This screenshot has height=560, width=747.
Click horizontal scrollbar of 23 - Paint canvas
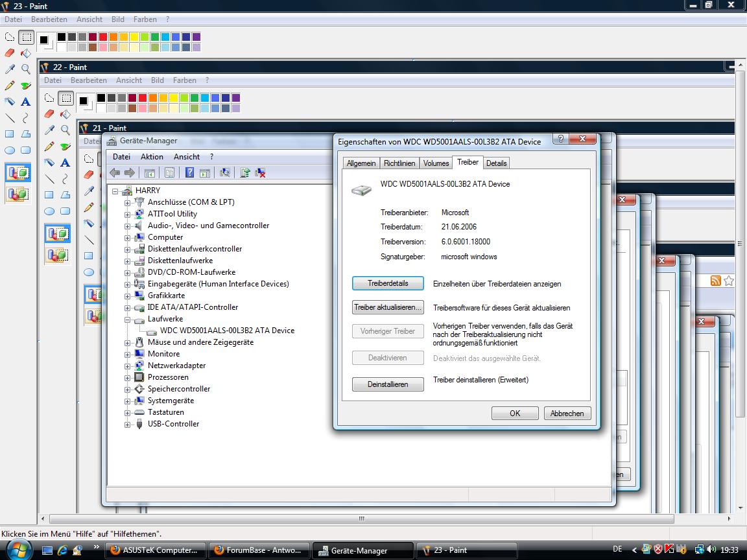click(x=362, y=519)
